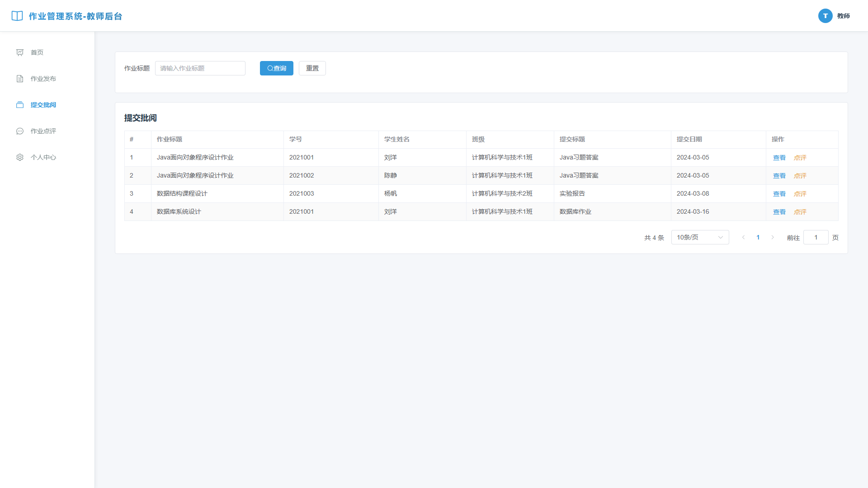
Task: Click the open book logo icon
Action: click(17, 16)
